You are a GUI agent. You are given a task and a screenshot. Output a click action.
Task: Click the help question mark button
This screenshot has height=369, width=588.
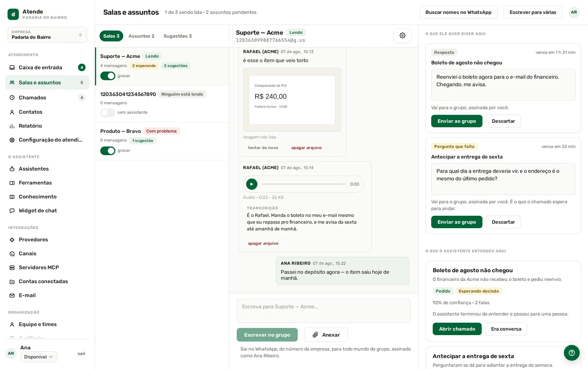571,353
